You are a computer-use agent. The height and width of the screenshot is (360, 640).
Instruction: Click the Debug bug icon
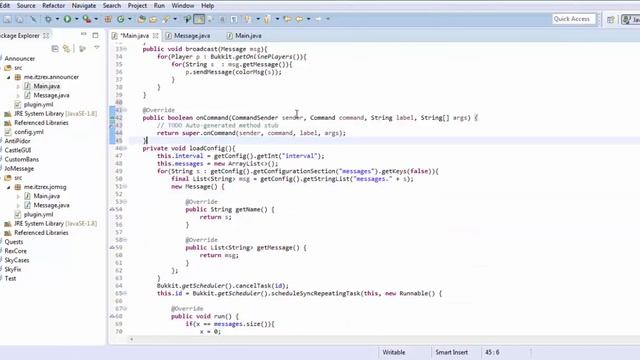point(48,19)
